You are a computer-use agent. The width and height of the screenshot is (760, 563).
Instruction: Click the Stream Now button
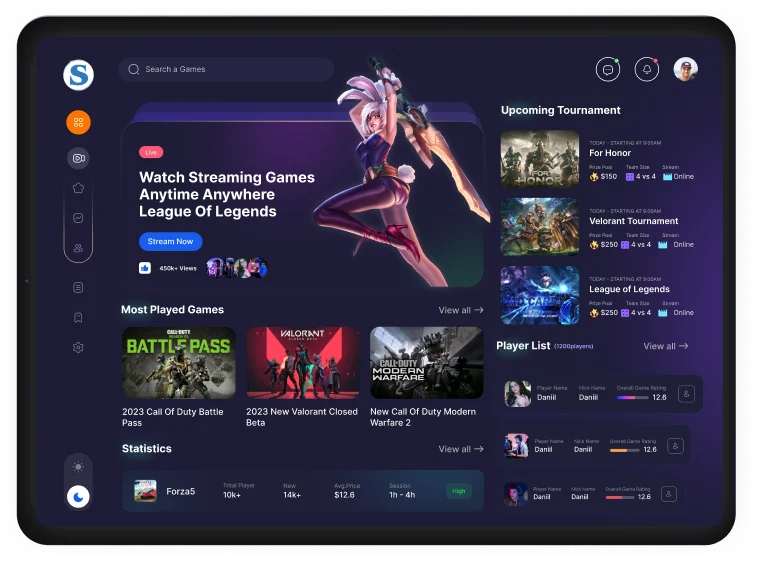[x=171, y=241]
